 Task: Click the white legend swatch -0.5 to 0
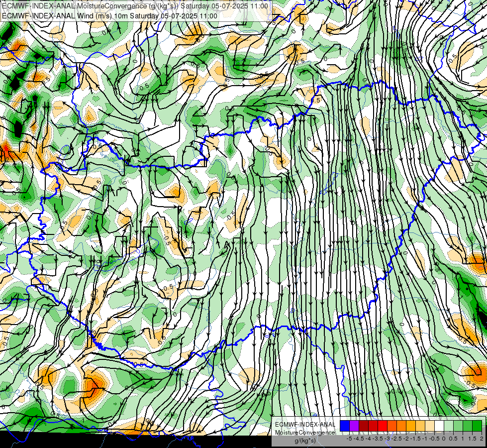(x=439, y=426)
